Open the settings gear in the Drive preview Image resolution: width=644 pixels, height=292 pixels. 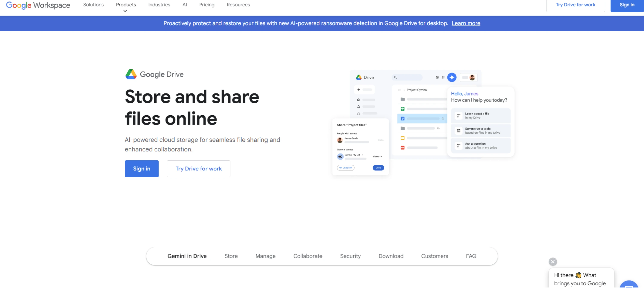click(437, 78)
